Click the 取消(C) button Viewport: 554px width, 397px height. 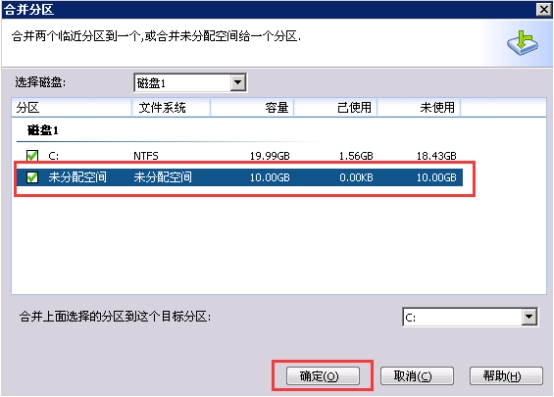(x=417, y=376)
